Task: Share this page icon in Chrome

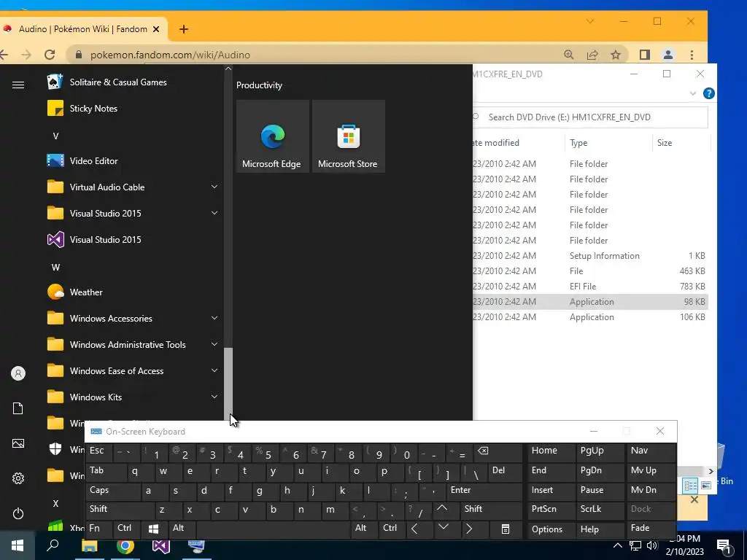Action: [592, 55]
